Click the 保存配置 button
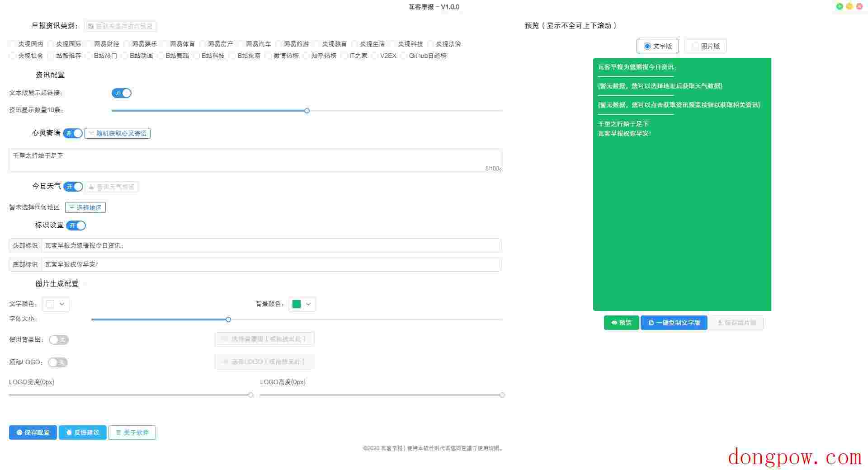The image size is (868, 470). point(33,432)
